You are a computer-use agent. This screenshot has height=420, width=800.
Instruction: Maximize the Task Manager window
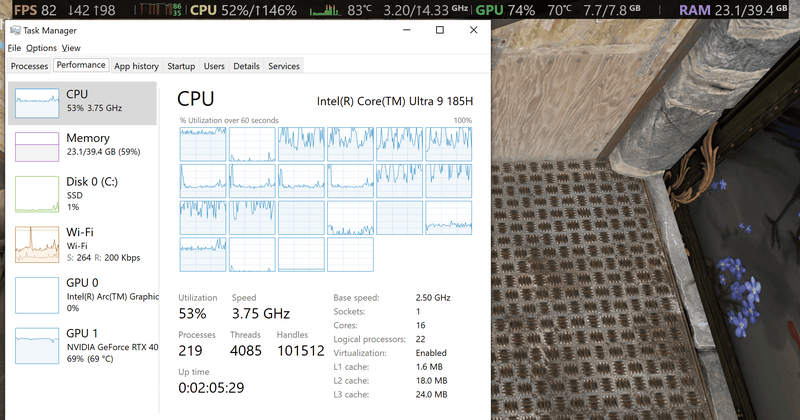pyautogui.click(x=440, y=30)
